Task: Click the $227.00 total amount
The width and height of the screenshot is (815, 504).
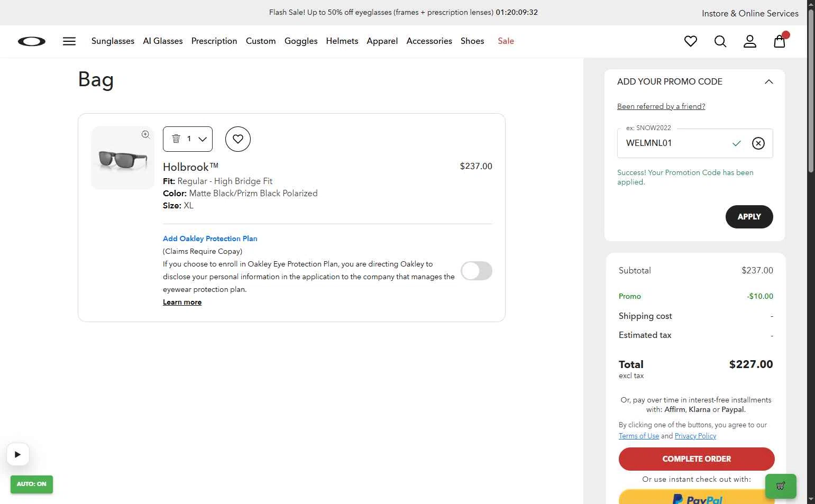Action: point(751,364)
